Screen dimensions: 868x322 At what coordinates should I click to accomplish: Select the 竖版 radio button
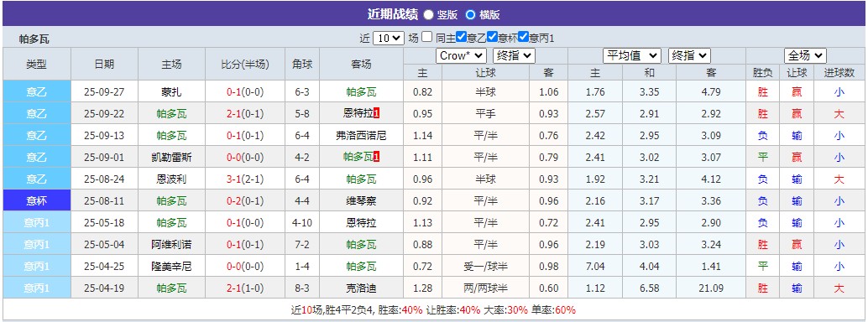click(x=429, y=15)
